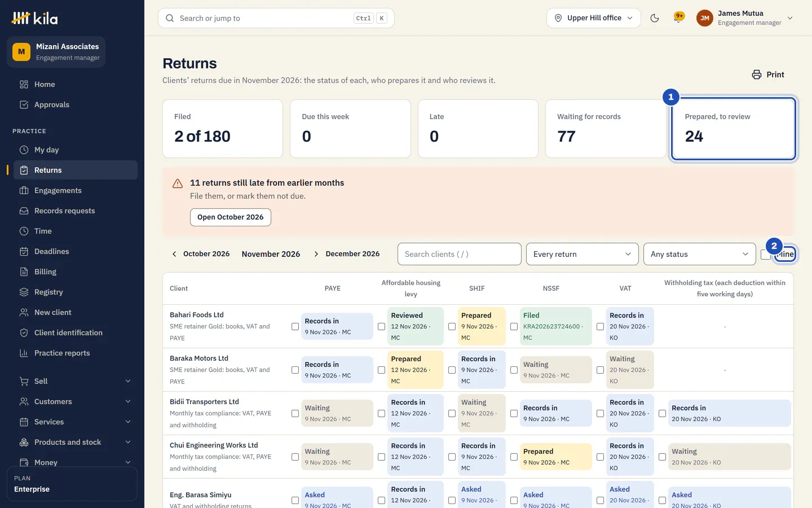Viewport: 812px width, 508px height.
Task: Toggle dark mode moon icon
Action: pos(655,18)
